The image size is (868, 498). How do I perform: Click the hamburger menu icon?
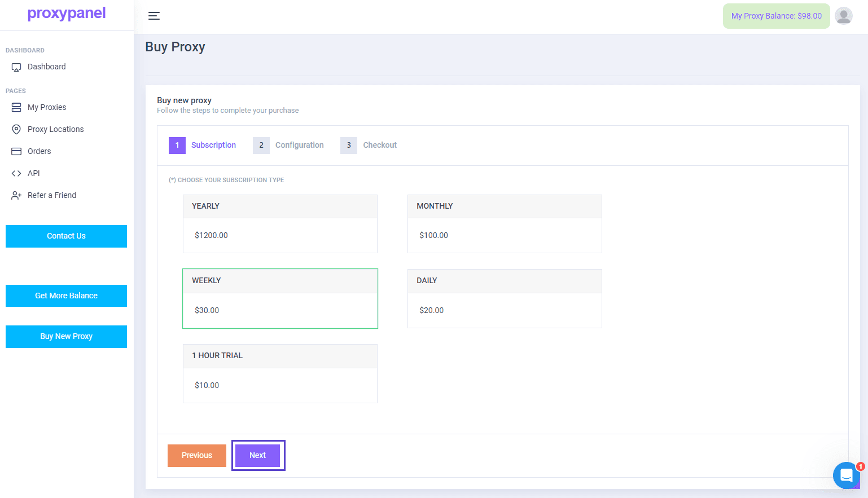point(154,16)
